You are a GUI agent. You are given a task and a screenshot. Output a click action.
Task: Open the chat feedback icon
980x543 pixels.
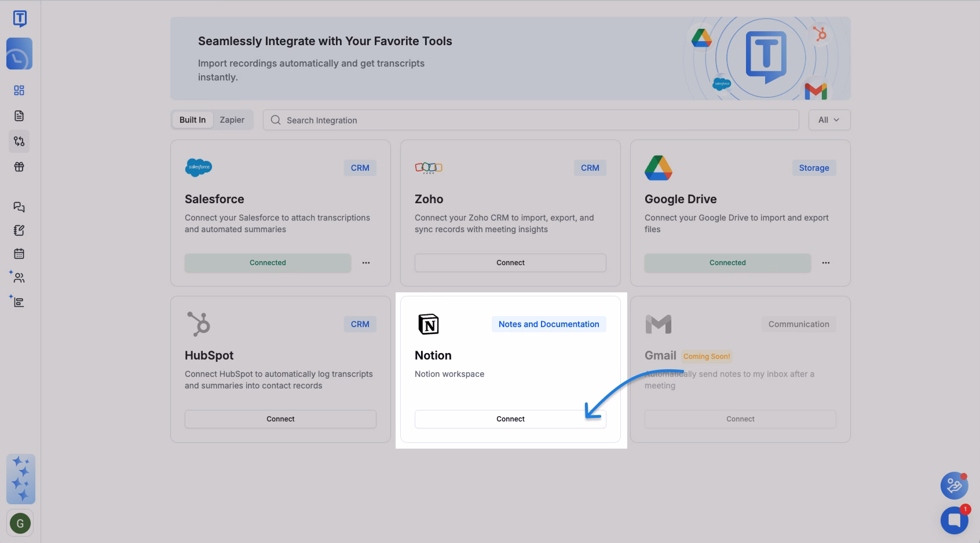click(x=19, y=207)
